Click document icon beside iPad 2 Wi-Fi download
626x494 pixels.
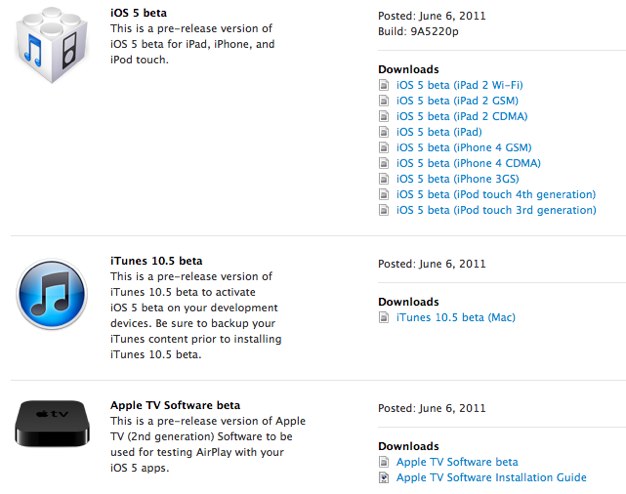tap(384, 85)
